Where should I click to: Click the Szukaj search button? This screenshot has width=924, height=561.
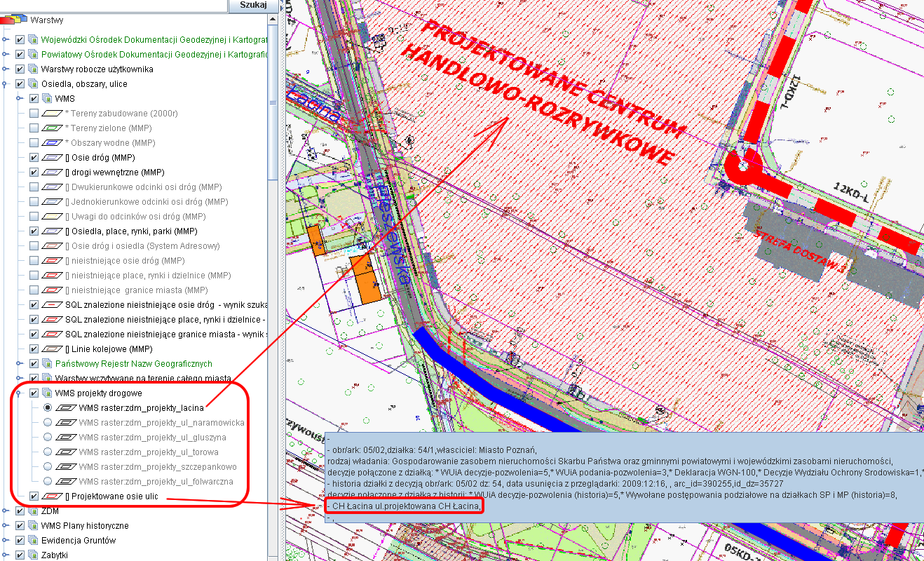tap(253, 6)
